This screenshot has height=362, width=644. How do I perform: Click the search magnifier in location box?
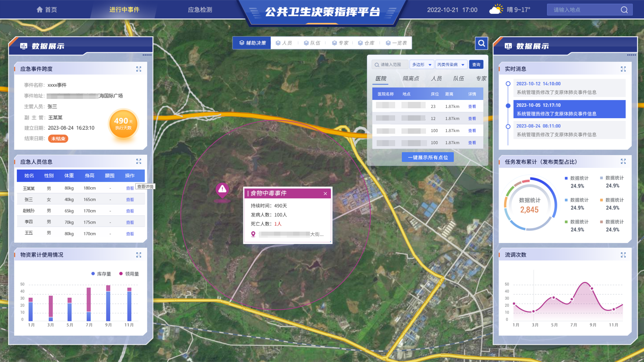click(624, 10)
